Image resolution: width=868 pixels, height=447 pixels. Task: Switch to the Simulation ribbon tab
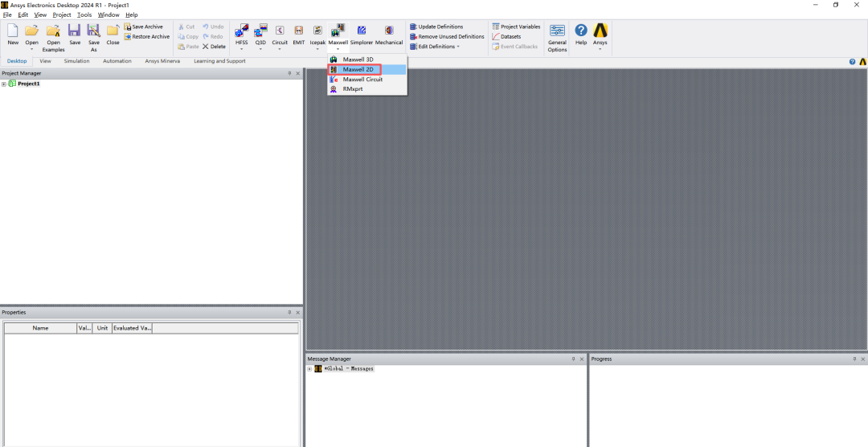(76, 61)
